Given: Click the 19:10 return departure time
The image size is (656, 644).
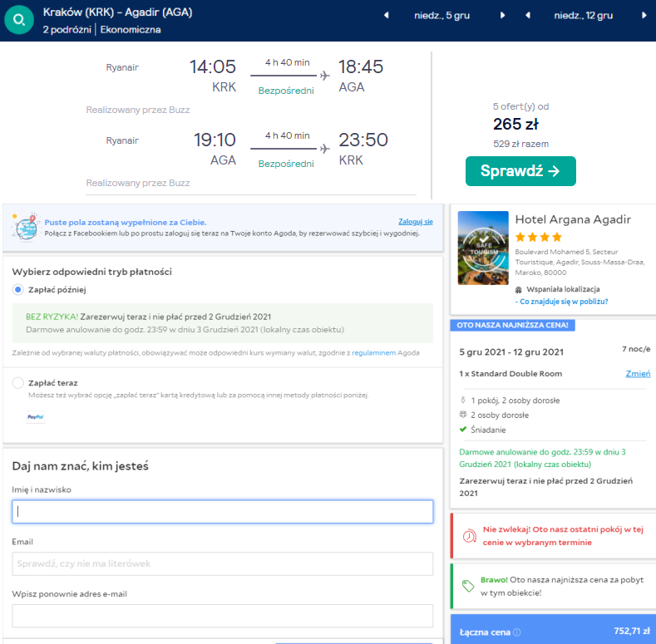Looking at the screenshot, I should pos(215,140).
